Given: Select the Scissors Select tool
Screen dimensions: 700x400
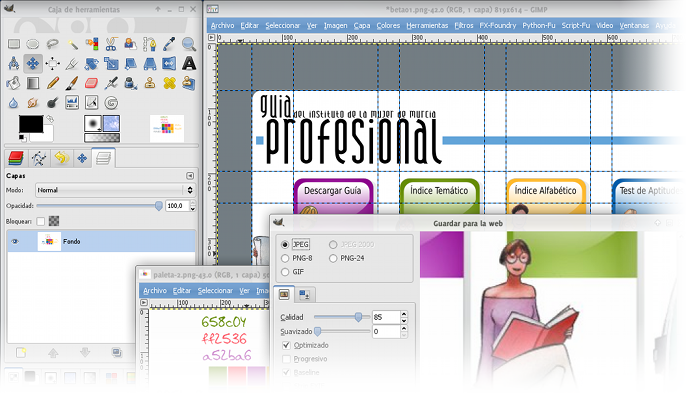Looking at the screenshot, I should 111,44.
